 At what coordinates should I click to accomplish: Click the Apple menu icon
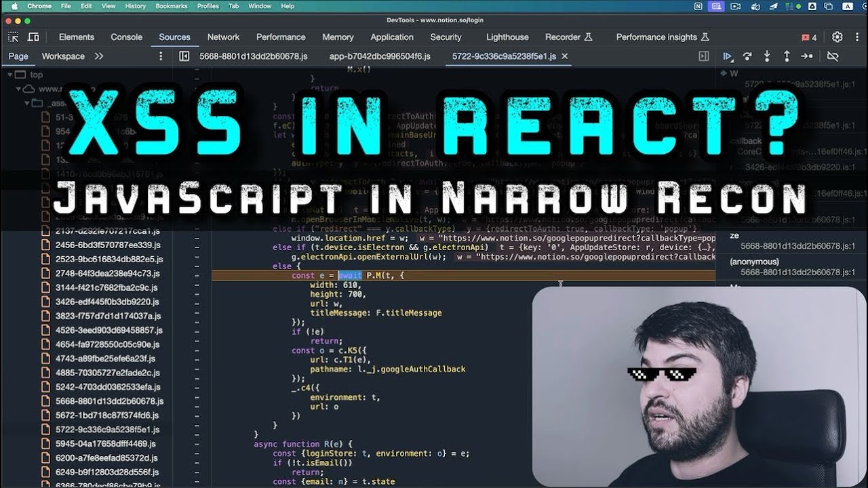(x=14, y=6)
